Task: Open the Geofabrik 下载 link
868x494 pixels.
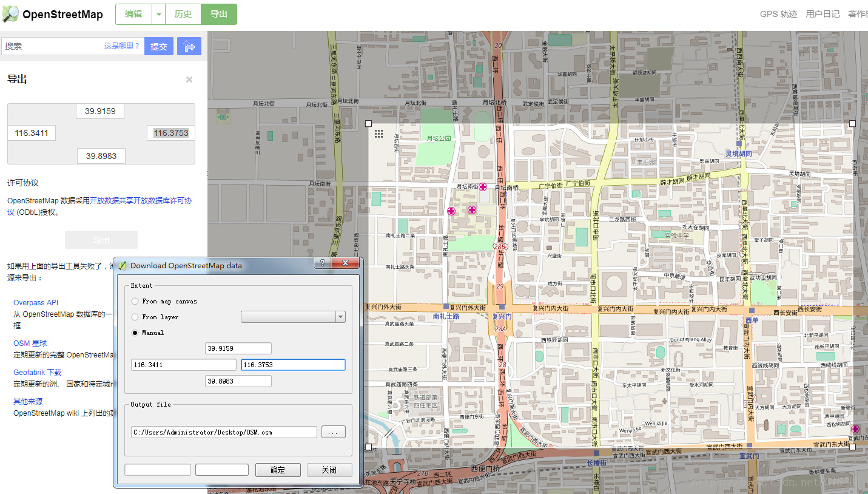Action: (x=38, y=372)
